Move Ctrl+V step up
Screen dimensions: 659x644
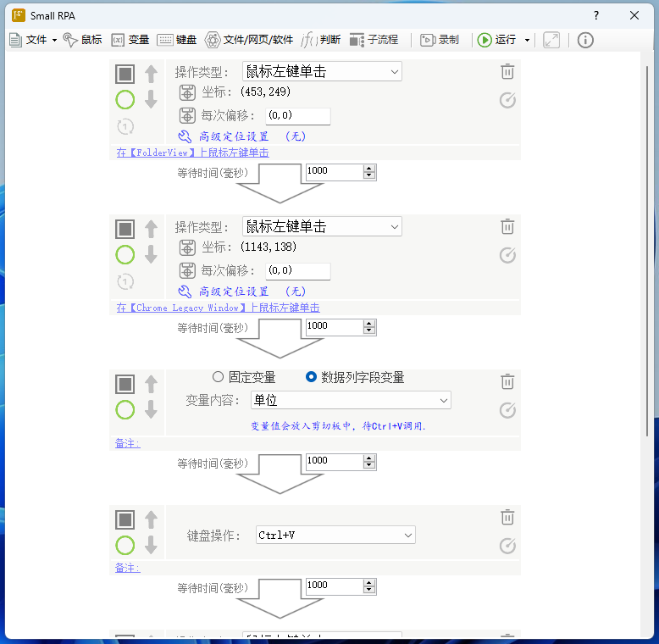pyautogui.click(x=151, y=520)
